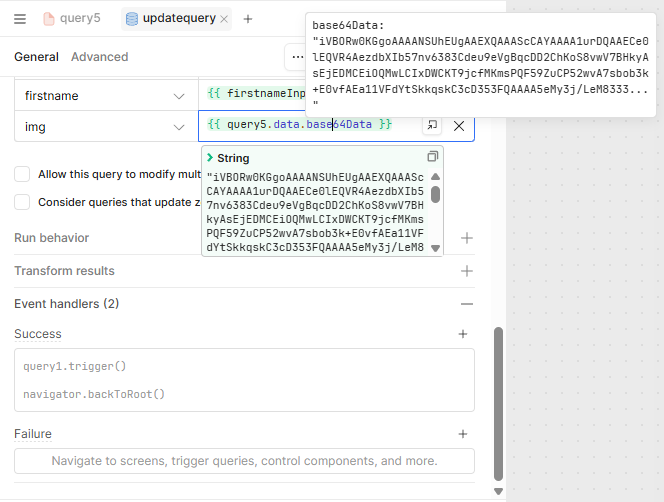Viewport: 664px width, 502px height.
Task: Open the Advanced settings tab
Action: tap(99, 57)
